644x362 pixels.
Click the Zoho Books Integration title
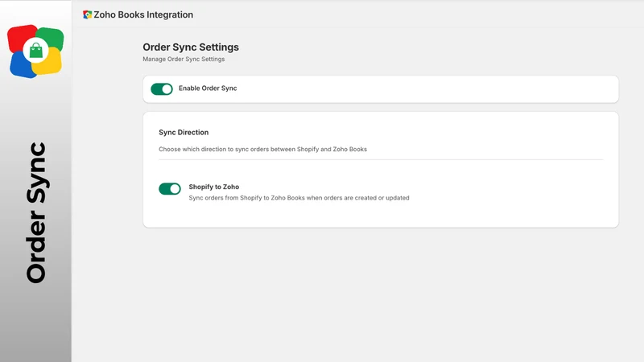[x=143, y=14]
